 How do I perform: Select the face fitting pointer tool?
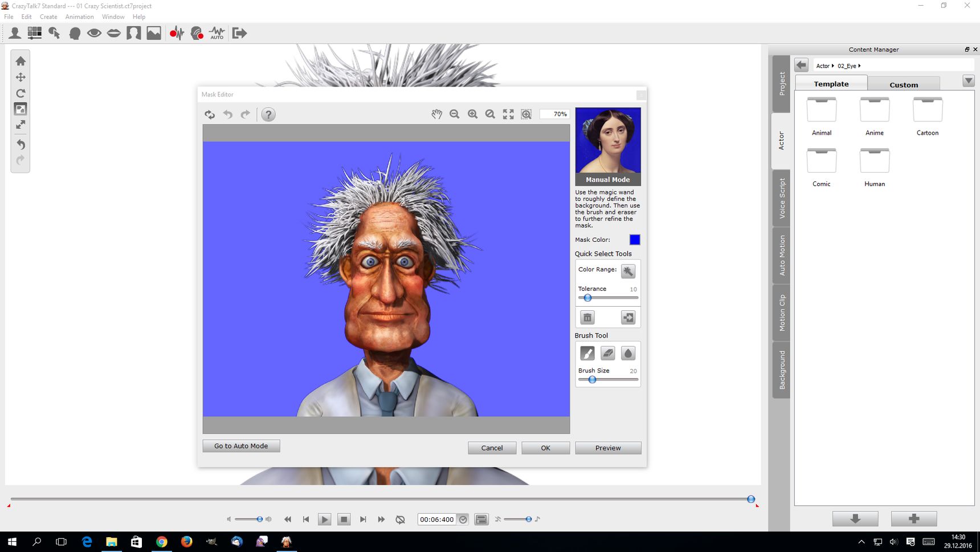tap(55, 33)
